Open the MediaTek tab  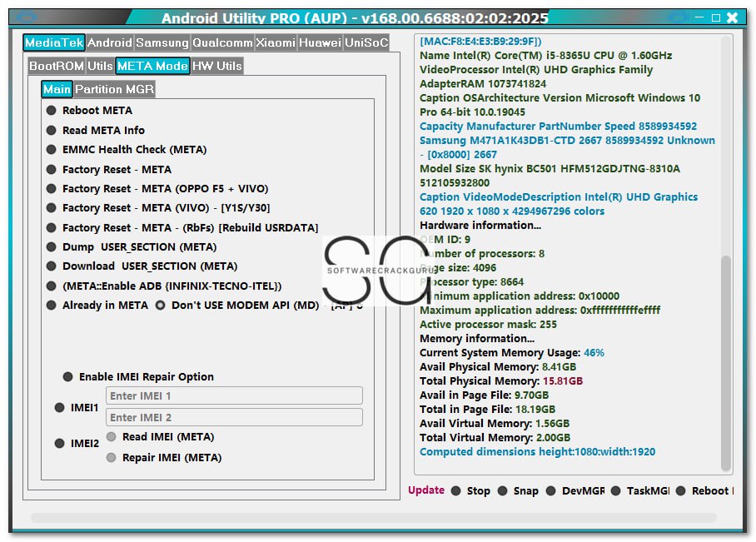click(x=54, y=42)
